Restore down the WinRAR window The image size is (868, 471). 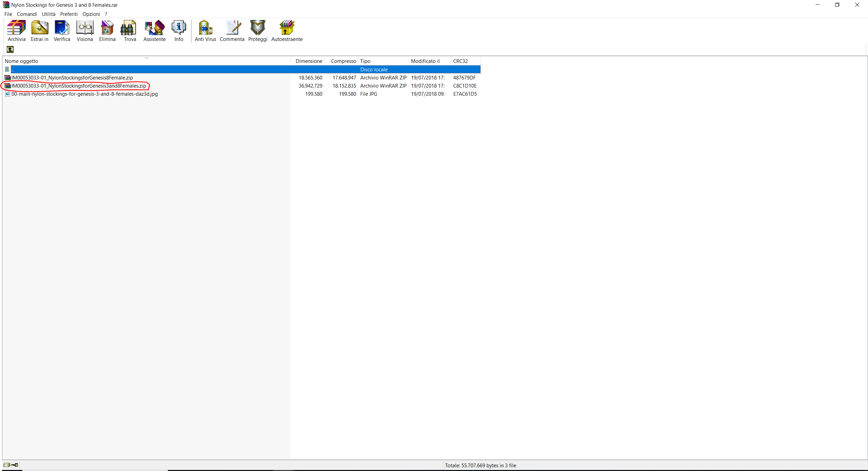point(837,5)
